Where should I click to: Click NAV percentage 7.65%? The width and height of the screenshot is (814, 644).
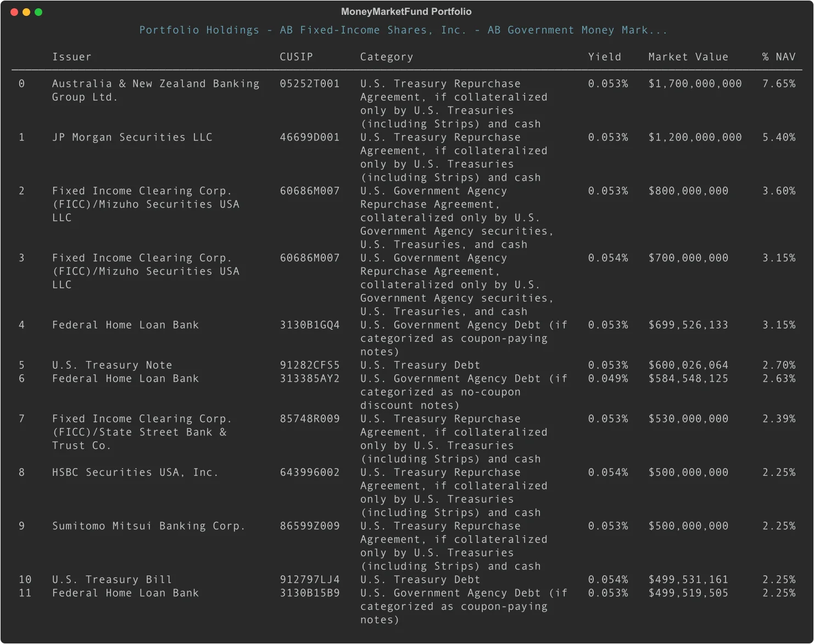[779, 84]
